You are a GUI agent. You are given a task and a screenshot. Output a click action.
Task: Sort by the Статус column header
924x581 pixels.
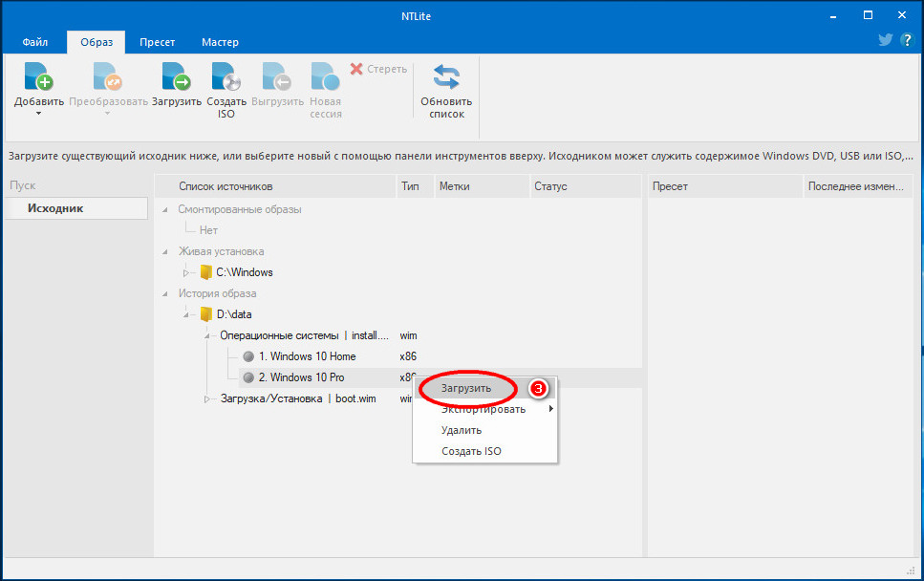click(586, 186)
